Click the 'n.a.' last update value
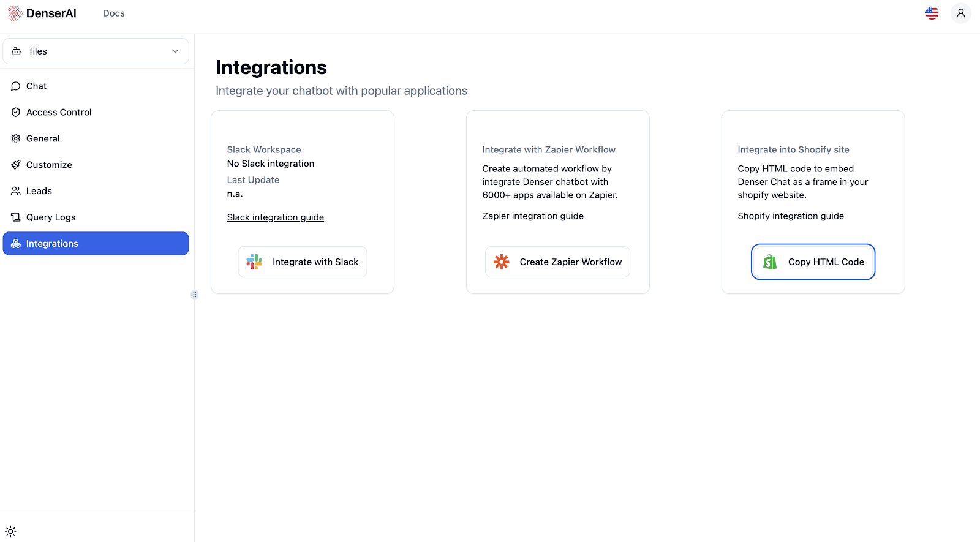980x542 pixels. tap(235, 194)
